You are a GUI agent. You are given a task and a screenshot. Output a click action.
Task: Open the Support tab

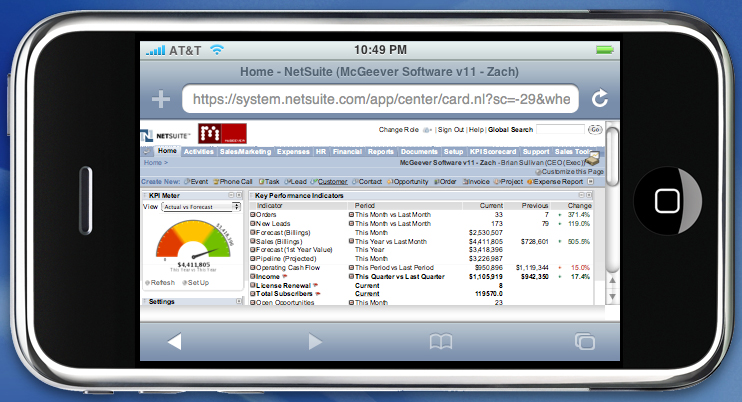(x=536, y=152)
